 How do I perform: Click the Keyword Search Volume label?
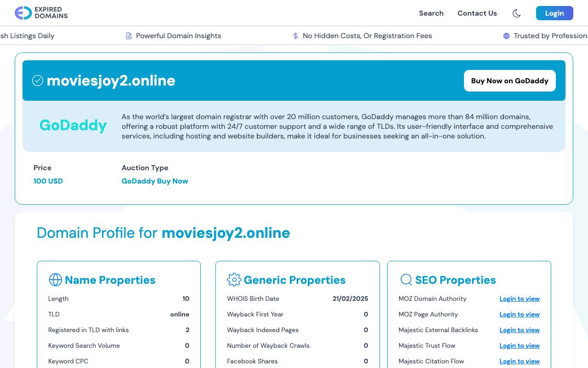point(84,345)
